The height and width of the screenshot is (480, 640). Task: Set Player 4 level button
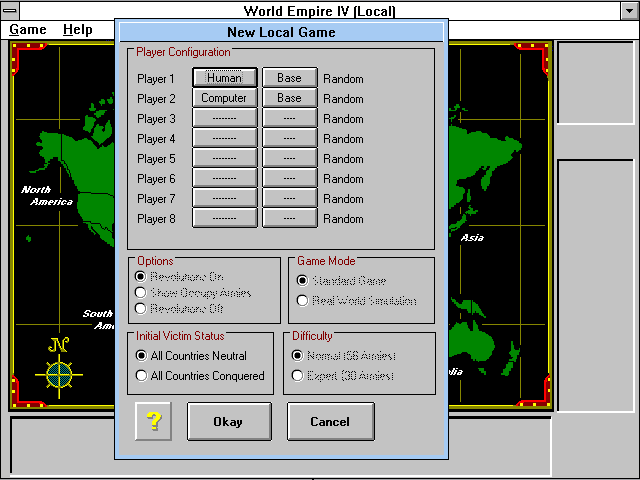[x=290, y=138]
